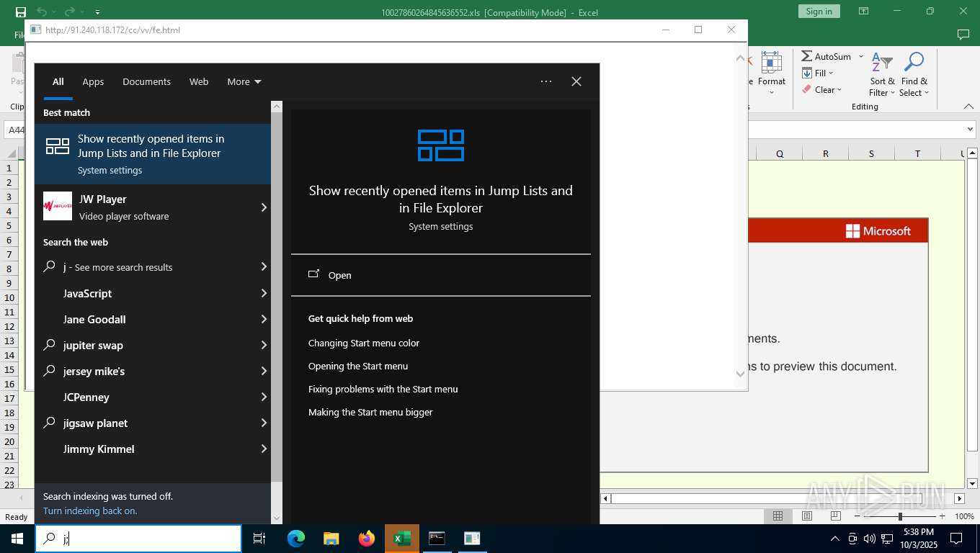
Task: Click Sign in button in Excel
Action: [819, 12]
